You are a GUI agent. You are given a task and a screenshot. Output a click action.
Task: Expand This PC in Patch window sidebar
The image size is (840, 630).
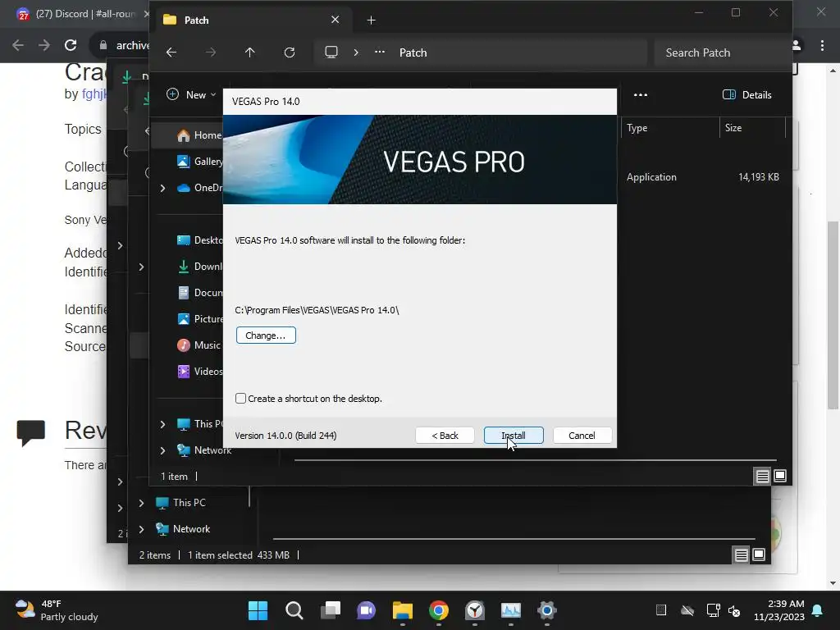[163, 424]
